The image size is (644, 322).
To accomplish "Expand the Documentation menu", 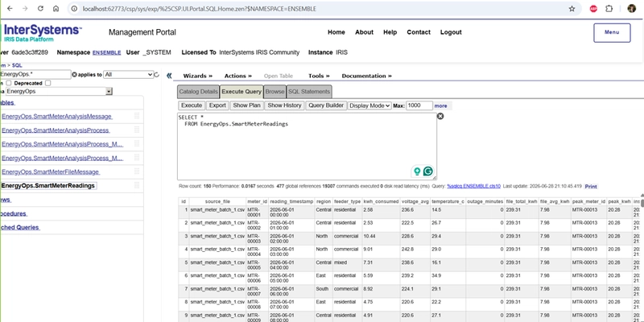I will point(367,76).
